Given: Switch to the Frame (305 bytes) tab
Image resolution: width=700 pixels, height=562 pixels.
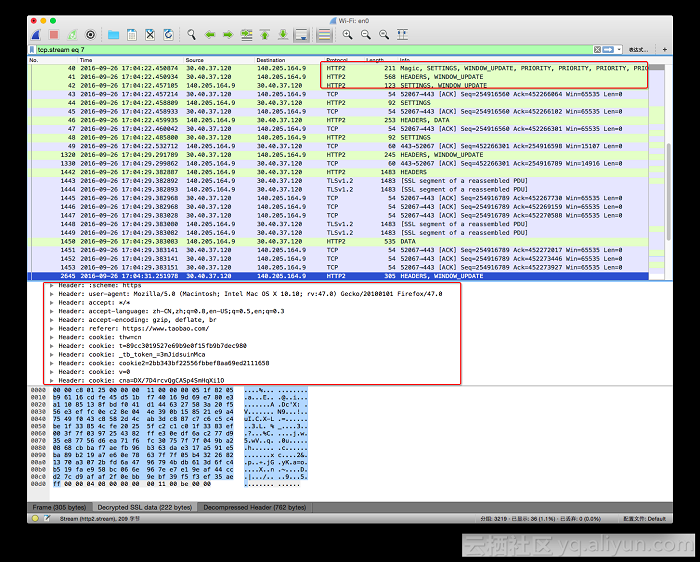Looking at the screenshot, I should coord(59,507).
